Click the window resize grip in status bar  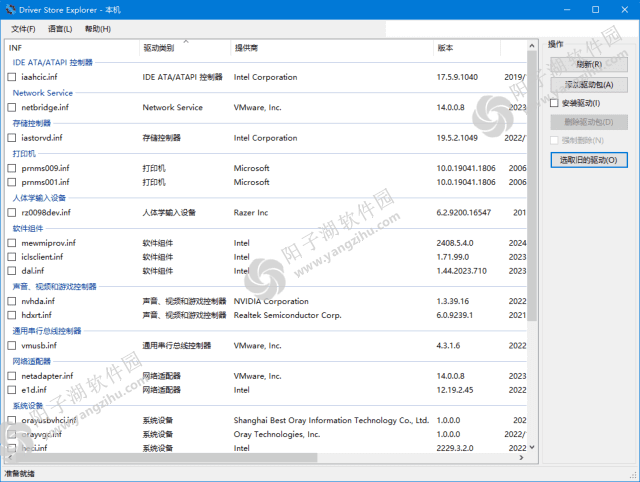point(633,475)
